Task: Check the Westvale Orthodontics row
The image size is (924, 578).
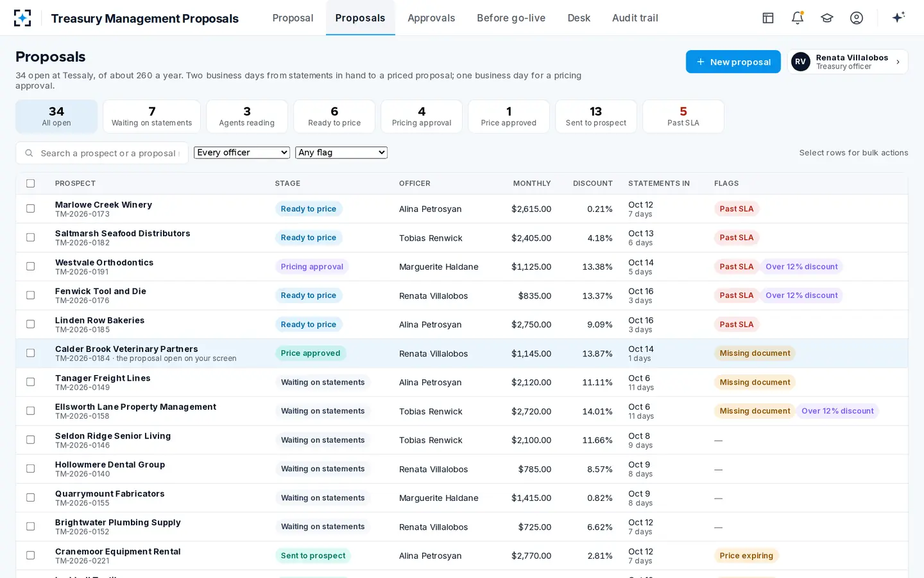Action: click(30, 267)
